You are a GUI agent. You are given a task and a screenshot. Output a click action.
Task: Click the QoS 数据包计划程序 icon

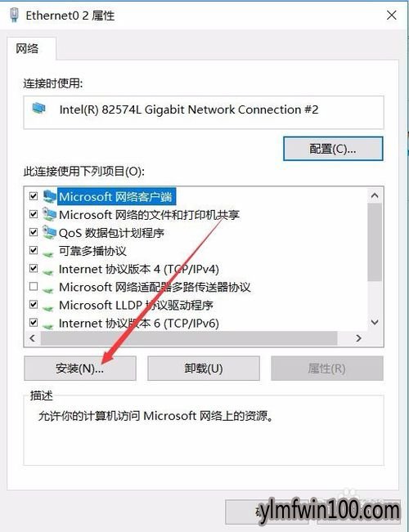point(50,233)
